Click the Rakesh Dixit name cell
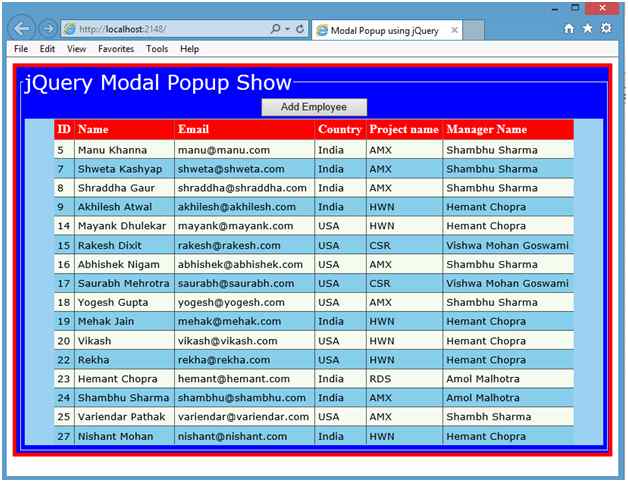The image size is (628, 482). click(x=124, y=246)
